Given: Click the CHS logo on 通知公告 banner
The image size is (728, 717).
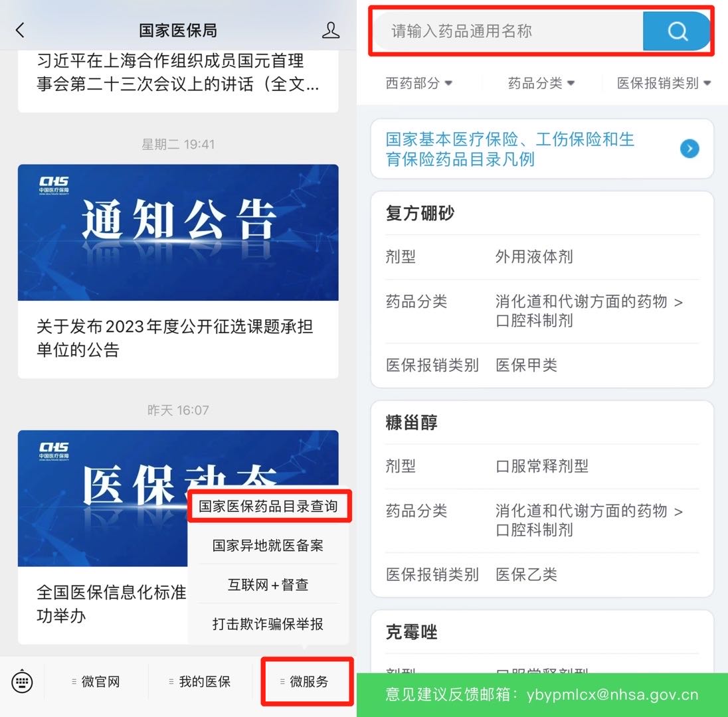Looking at the screenshot, I should pos(54,185).
